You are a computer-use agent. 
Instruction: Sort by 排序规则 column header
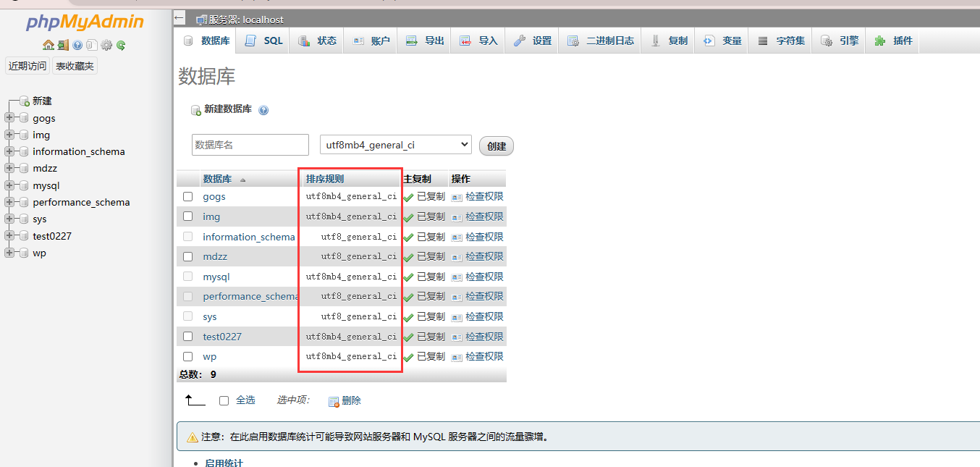coord(325,179)
